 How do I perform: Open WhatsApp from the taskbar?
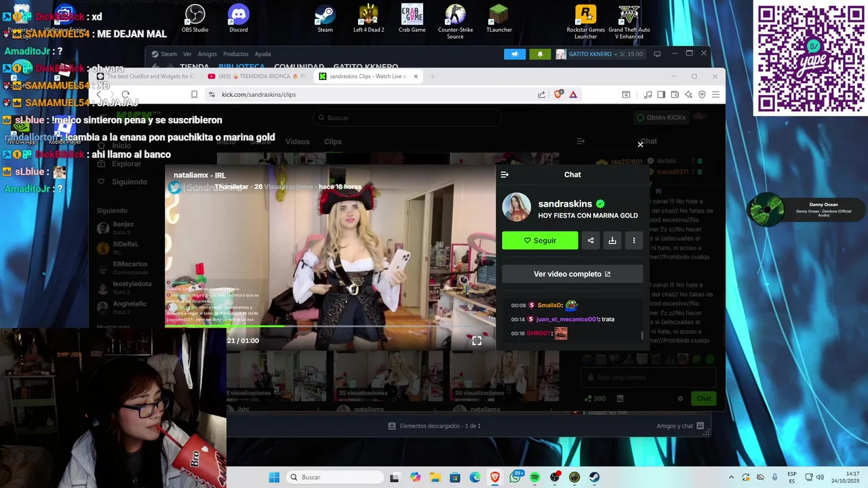coord(515,477)
